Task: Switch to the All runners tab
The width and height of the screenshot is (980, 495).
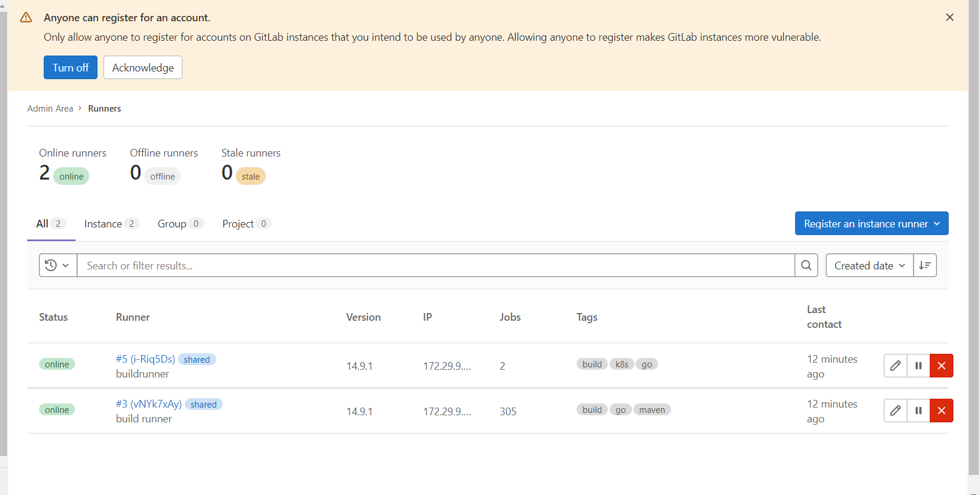Action: click(x=51, y=224)
